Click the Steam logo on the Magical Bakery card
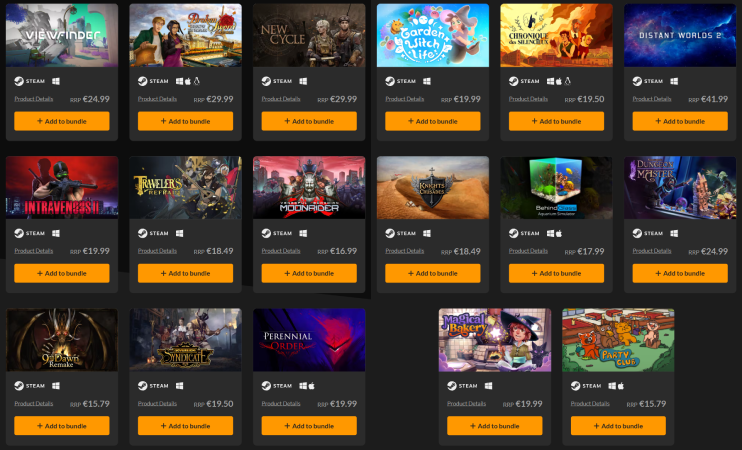 click(x=452, y=386)
